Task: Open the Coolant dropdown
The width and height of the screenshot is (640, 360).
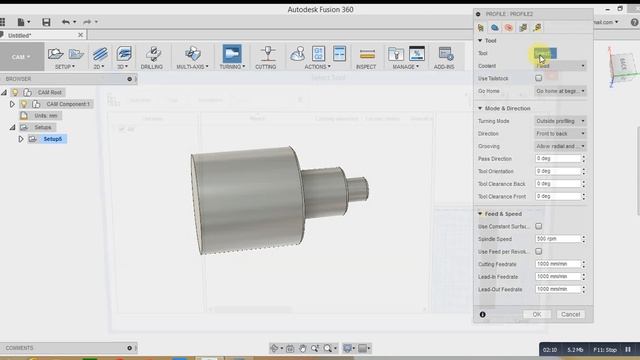Action: [x=560, y=66]
